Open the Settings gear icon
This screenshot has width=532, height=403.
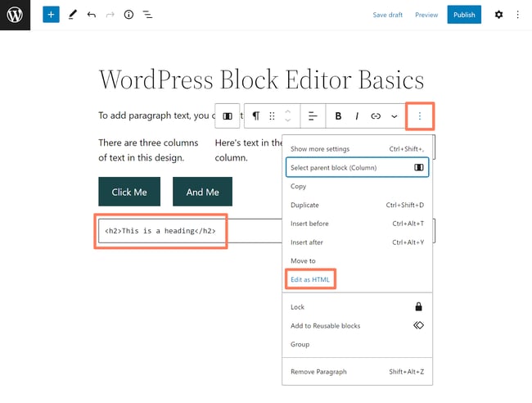coord(499,15)
